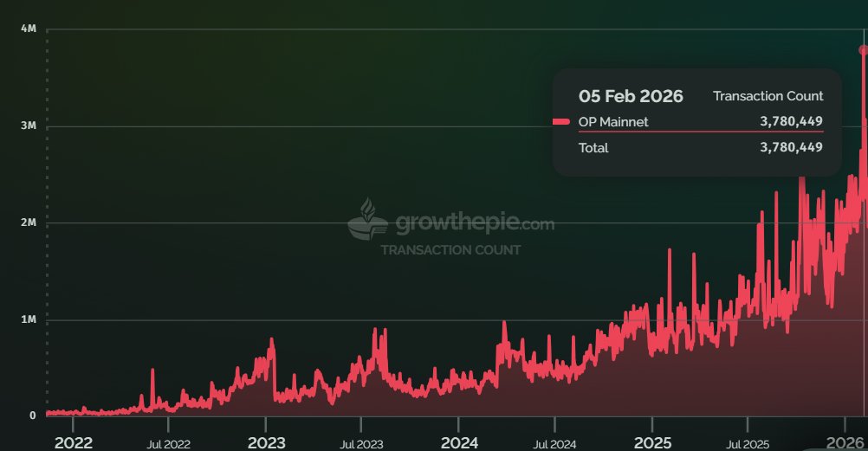Click the 2023 x-axis label

(266, 443)
